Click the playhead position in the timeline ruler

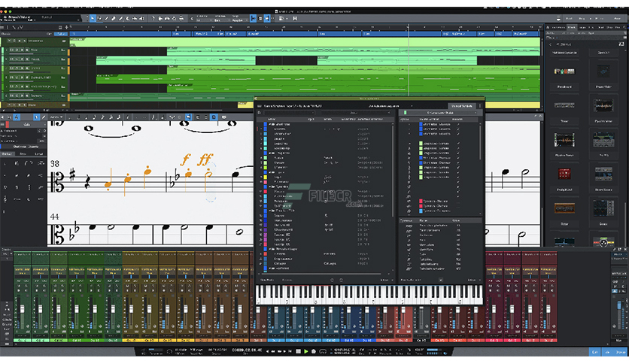coord(409,26)
